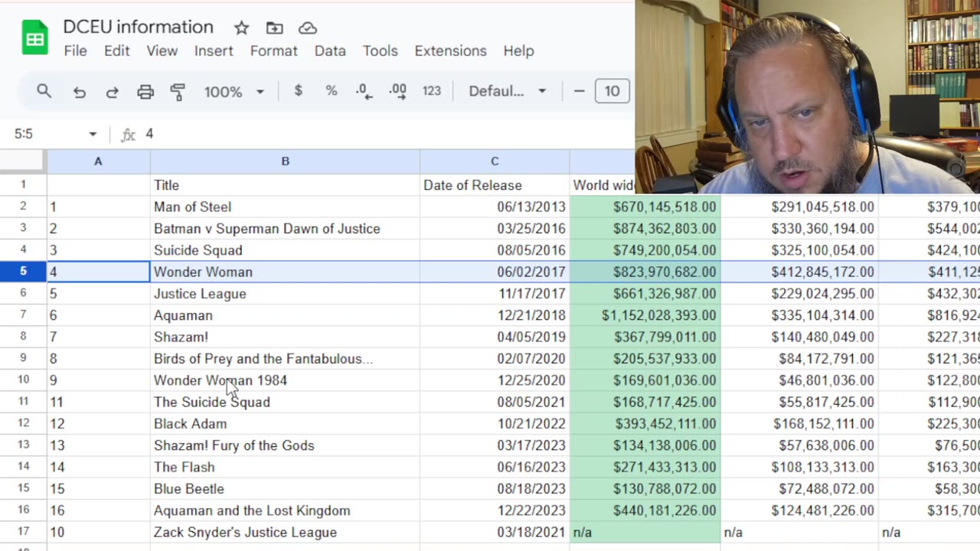Star the DCEU information document
This screenshot has height=551, width=980.
pos(241,28)
